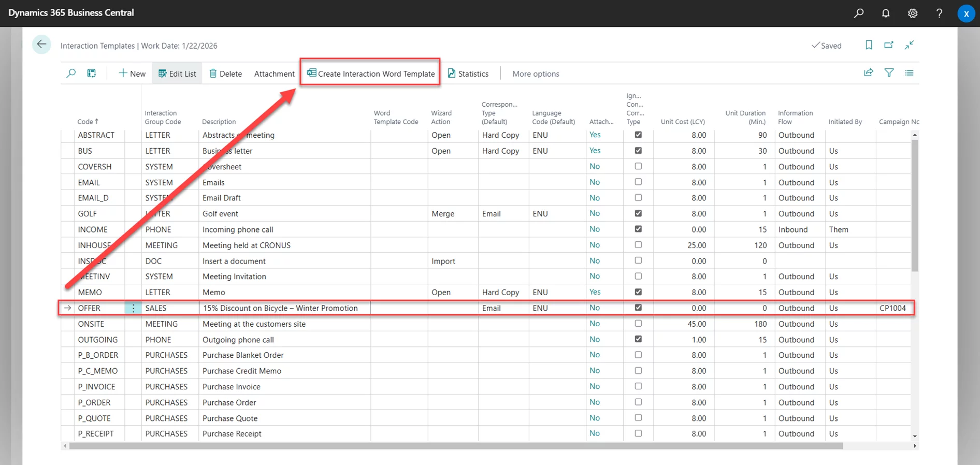Screen dimensions: 980x465
Task: Click the bookmark icon
Action: pos(869,45)
